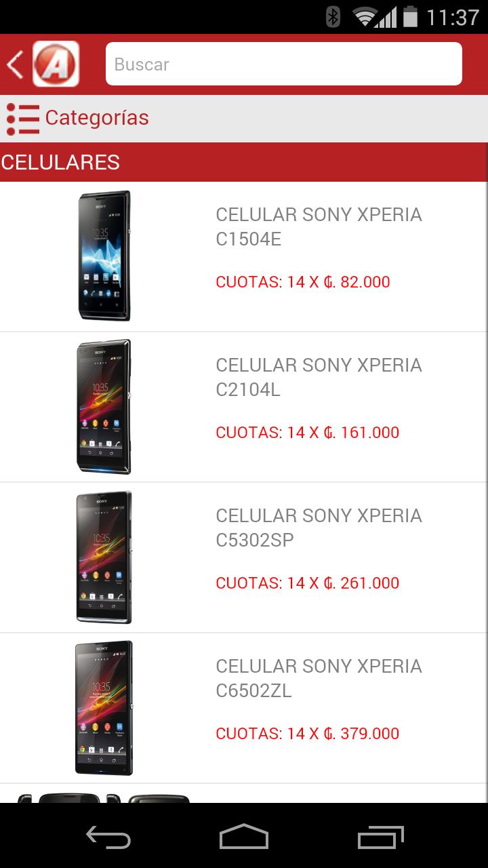
Task: Tap the 14 X 379.000 cuotas price
Action: click(307, 734)
